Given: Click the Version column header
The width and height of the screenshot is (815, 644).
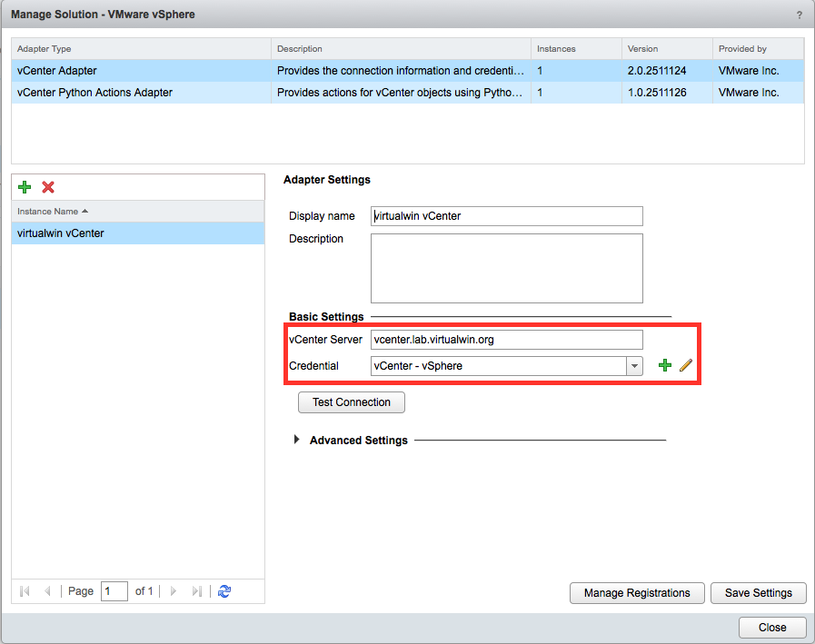Looking at the screenshot, I should pyautogui.click(x=668, y=49).
